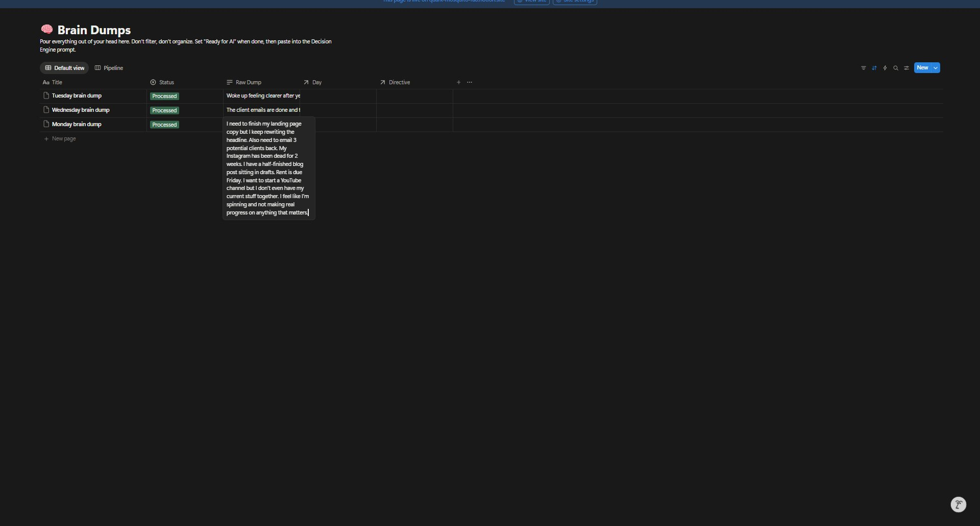This screenshot has height=526, width=980.
Task: Click the help assistant icon bottom right
Action: click(958, 505)
